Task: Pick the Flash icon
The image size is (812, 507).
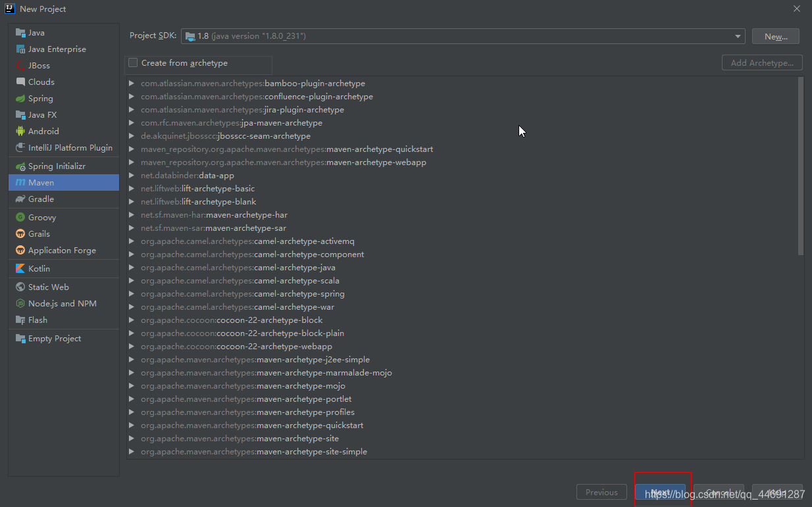Action: [x=20, y=320]
